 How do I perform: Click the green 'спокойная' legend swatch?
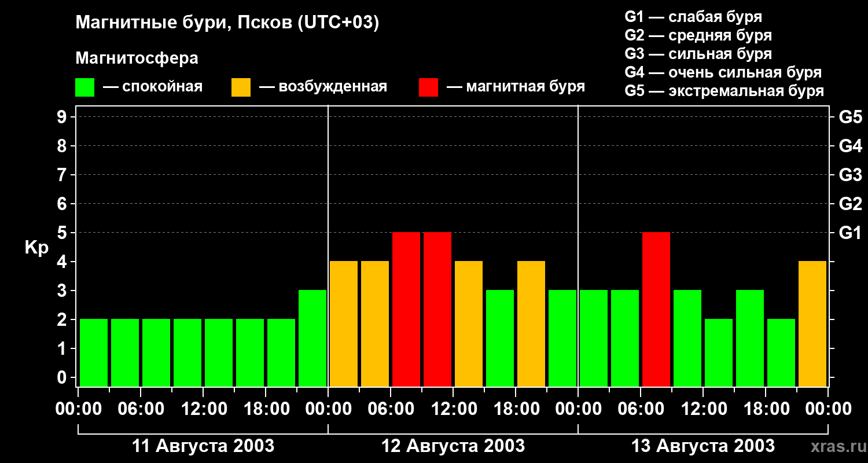(84, 87)
